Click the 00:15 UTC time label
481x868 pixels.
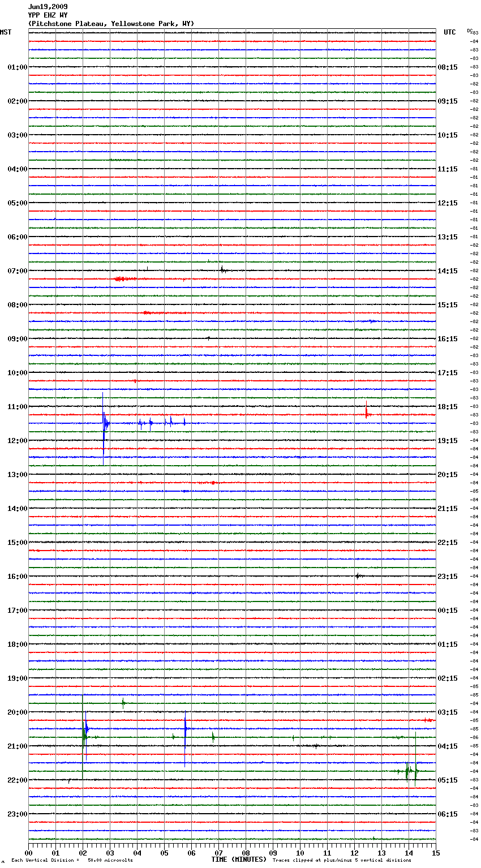448,611
